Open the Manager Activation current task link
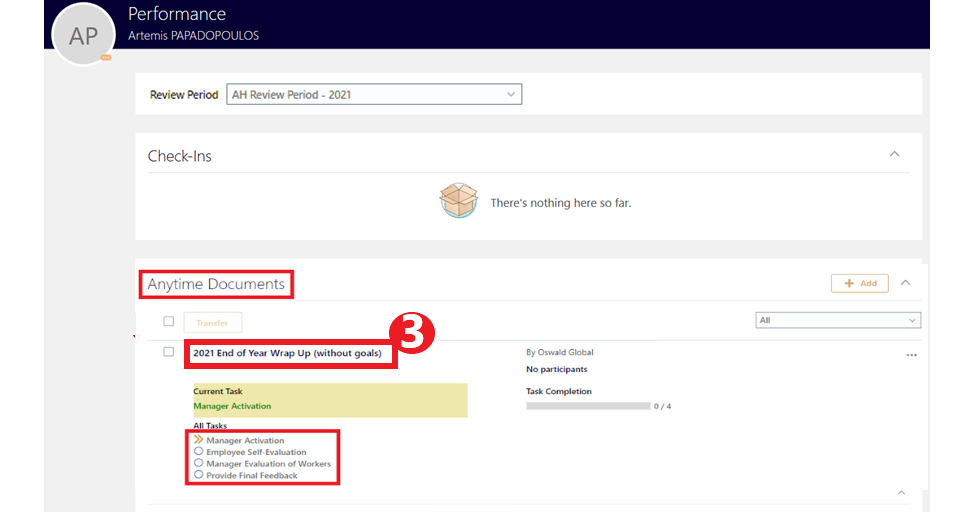 click(232, 406)
